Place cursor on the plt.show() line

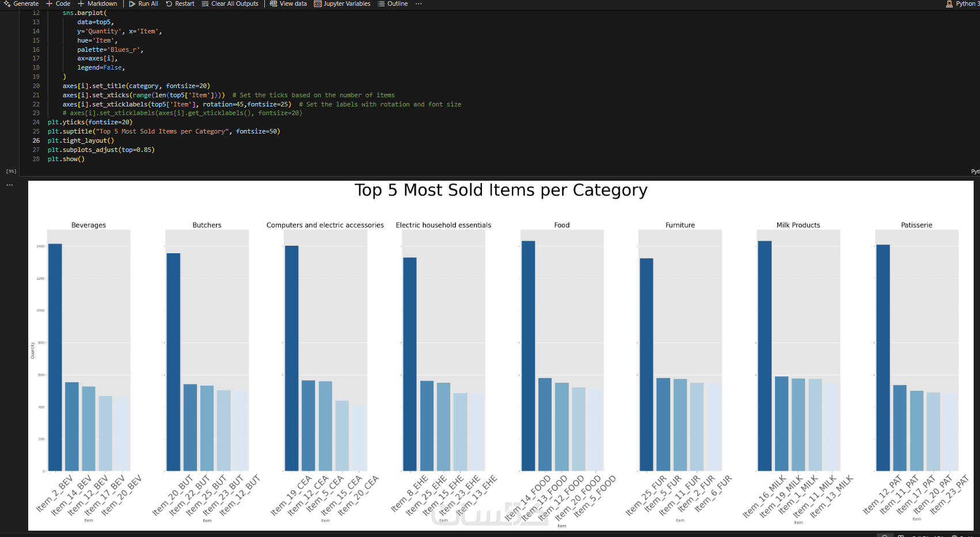(66, 159)
